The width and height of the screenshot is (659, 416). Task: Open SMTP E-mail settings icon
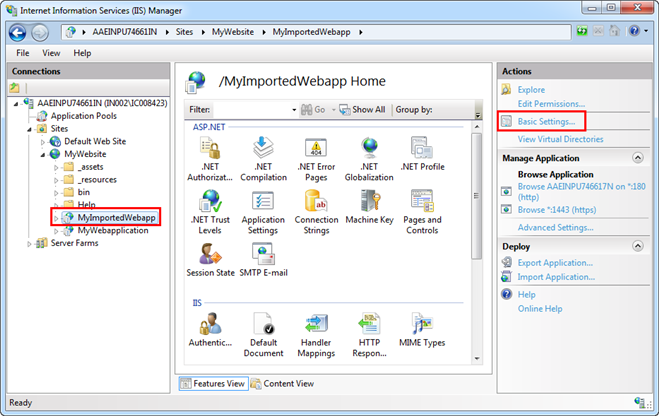pos(263,259)
